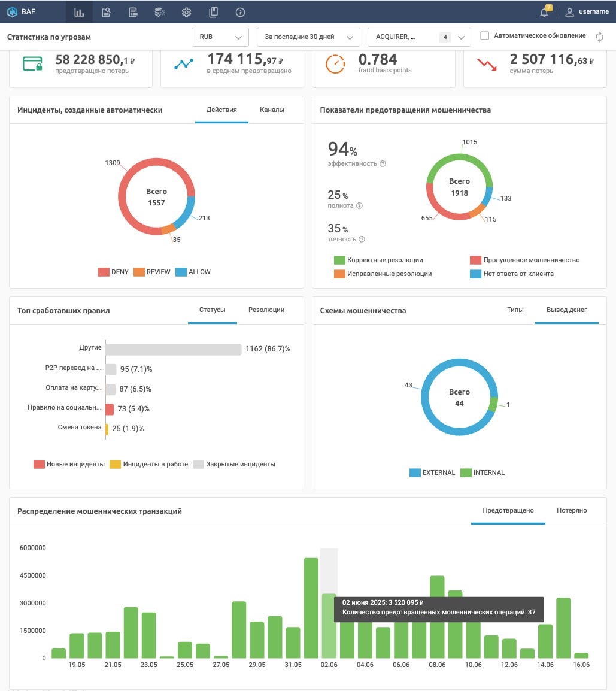Click the fraud basis points gauge icon
The height and width of the screenshot is (691, 616).
coord(335,64)
